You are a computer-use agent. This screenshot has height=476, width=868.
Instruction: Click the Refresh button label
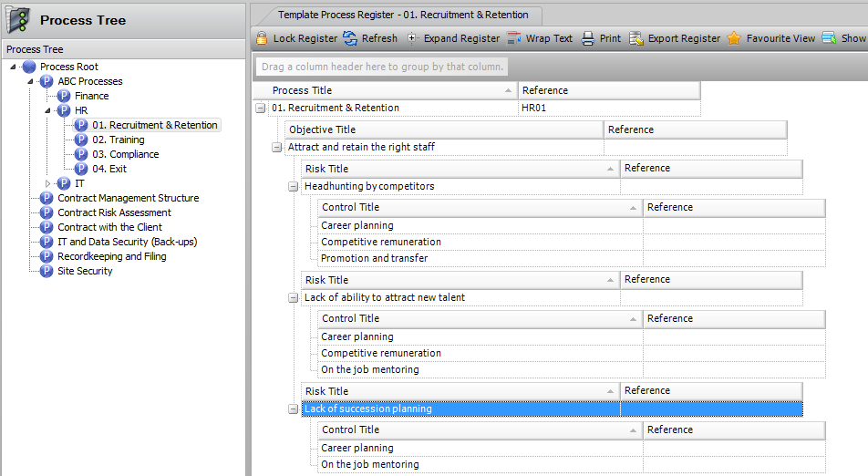[379, 38]
